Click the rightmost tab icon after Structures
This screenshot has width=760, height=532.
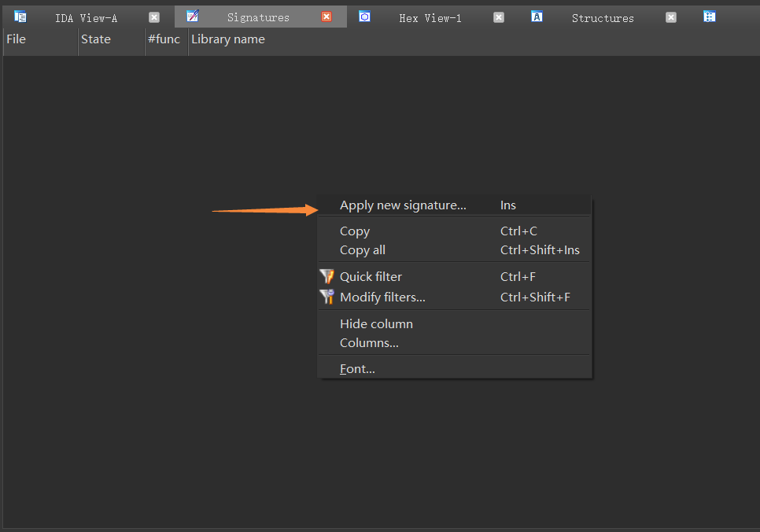709,17
